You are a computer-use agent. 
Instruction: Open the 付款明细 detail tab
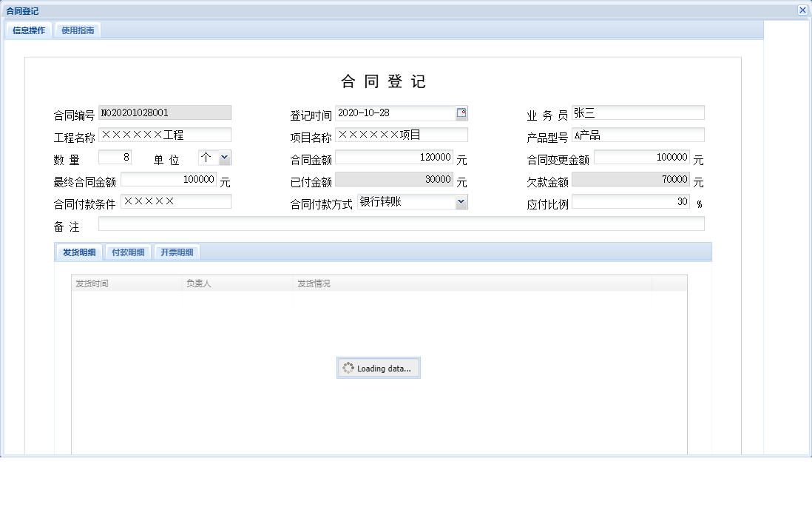click(127, 252)
